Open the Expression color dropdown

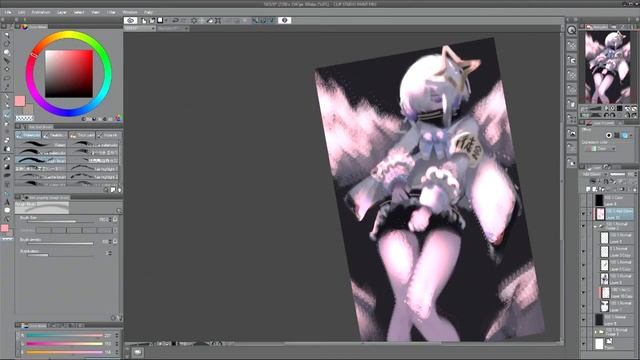pos(601,149)
